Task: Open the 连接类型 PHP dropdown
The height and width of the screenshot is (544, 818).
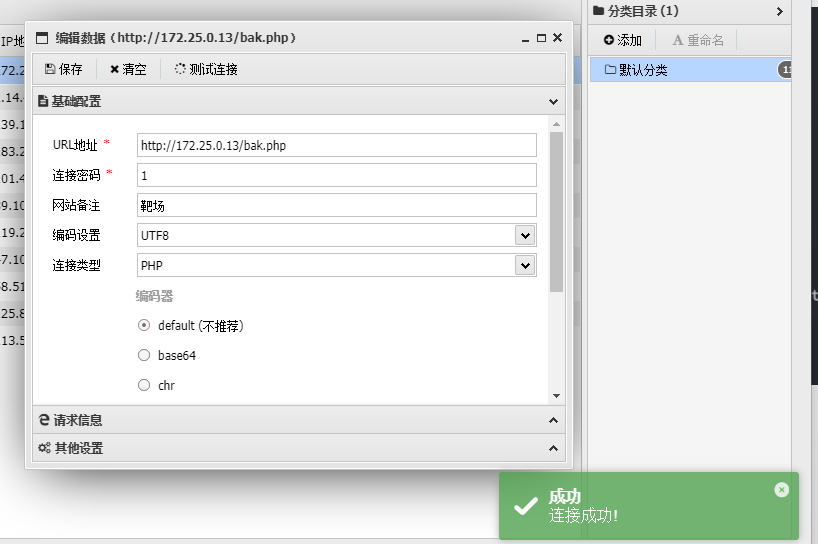Action: [x=525, y=265]
